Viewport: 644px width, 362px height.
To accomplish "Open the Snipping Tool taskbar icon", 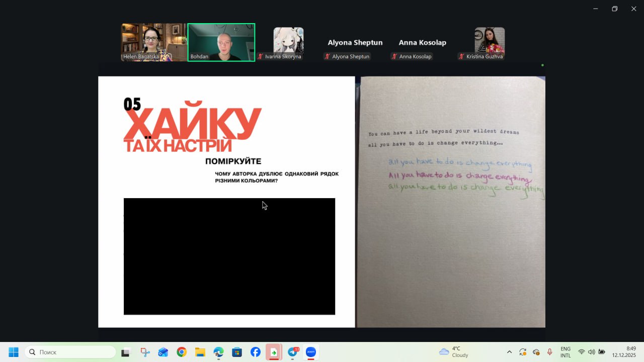I will (x=145, y=352).
